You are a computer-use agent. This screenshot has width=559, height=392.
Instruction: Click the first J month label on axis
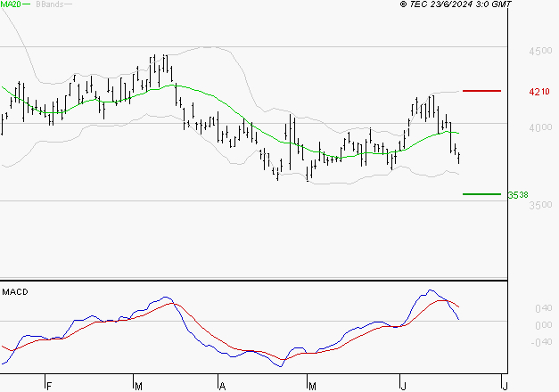[404, 387]
